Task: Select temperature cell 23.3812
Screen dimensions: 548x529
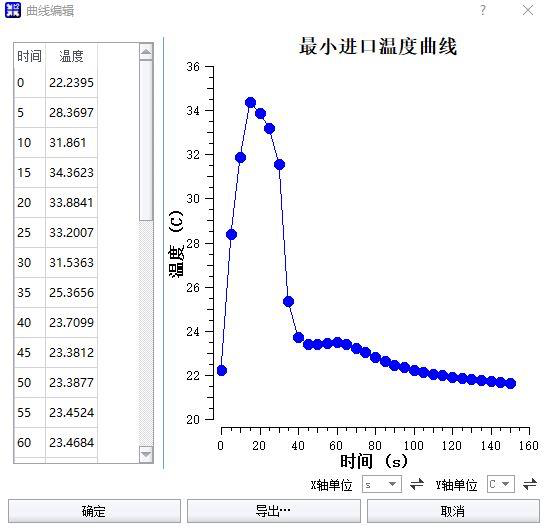Action: 71,353
